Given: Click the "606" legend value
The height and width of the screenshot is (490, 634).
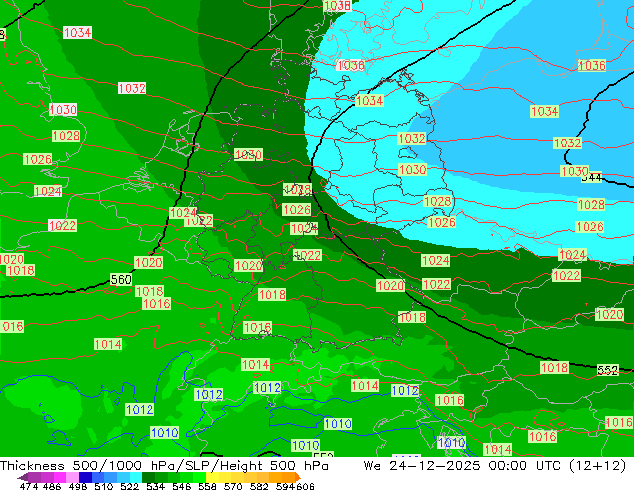Looking at the screenshot, I should [305, 486].
